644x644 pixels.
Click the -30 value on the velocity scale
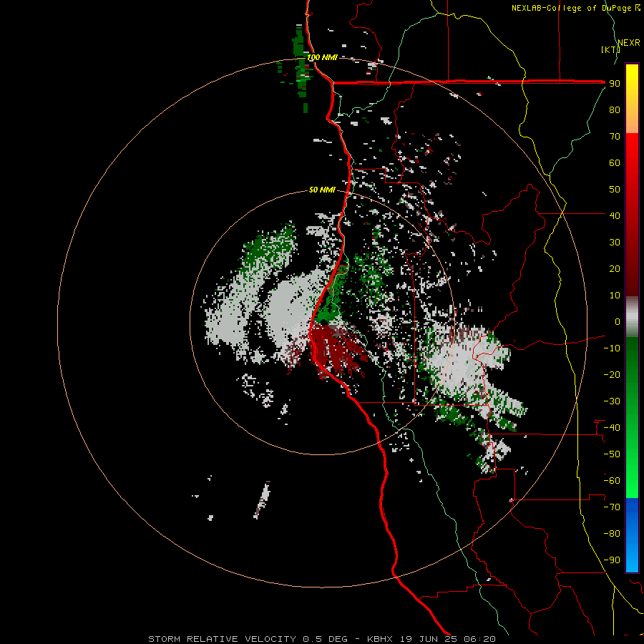point(612,401)
